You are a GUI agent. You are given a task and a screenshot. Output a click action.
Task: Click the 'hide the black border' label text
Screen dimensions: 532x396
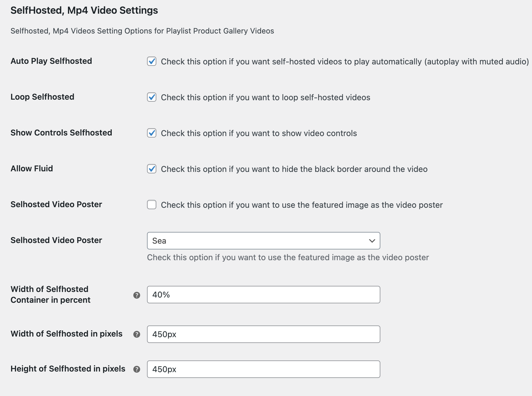click(294, 169)
